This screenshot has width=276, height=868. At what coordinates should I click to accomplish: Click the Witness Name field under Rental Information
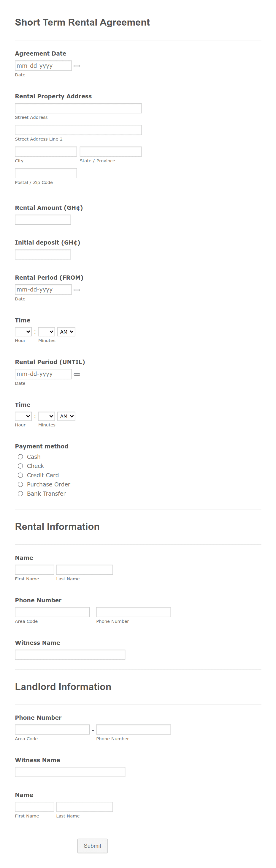coord(70,654)
